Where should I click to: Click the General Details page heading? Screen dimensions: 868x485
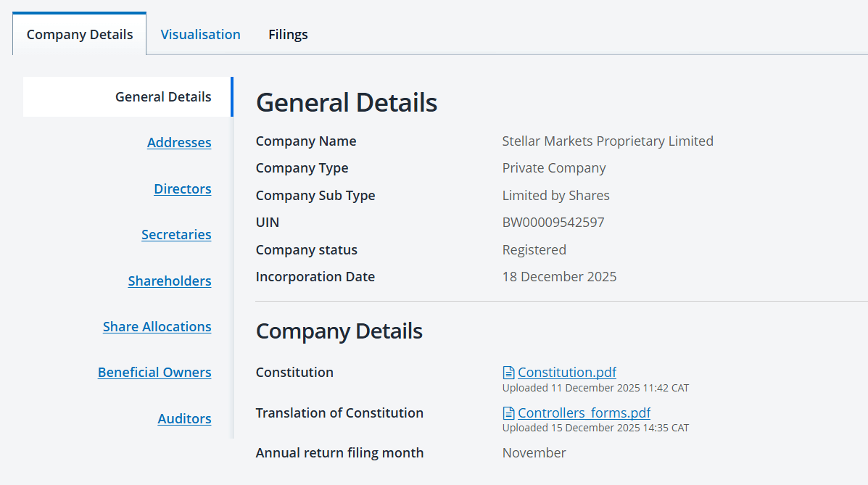[347, 103]
